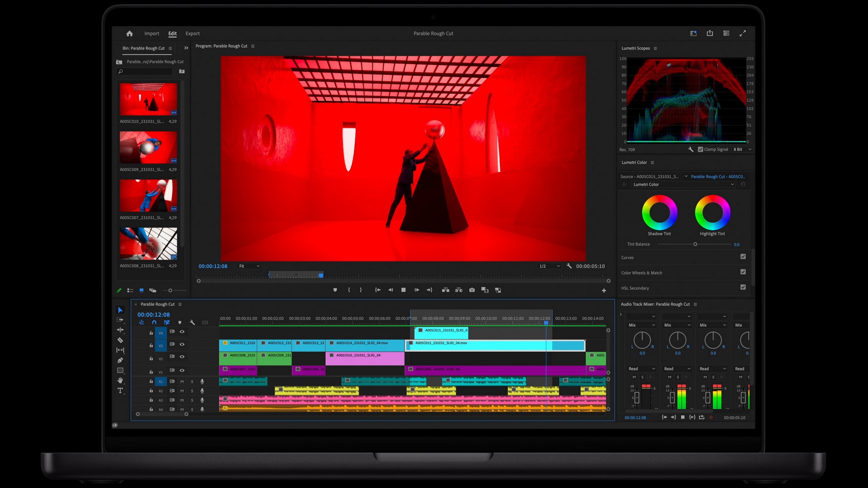Select the Type tool
This screenshot has height=488, width=868.
(x=120, y=391)
